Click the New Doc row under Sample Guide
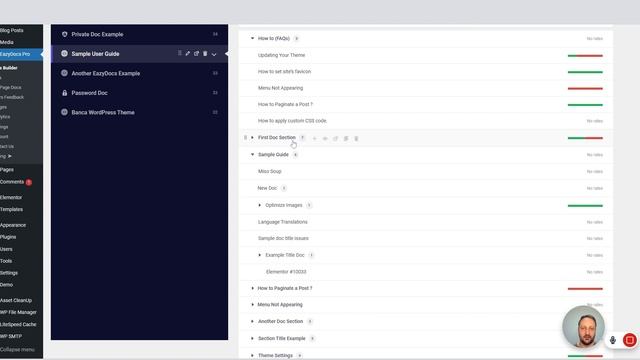 pyautogui.click(x=426, y=188)
